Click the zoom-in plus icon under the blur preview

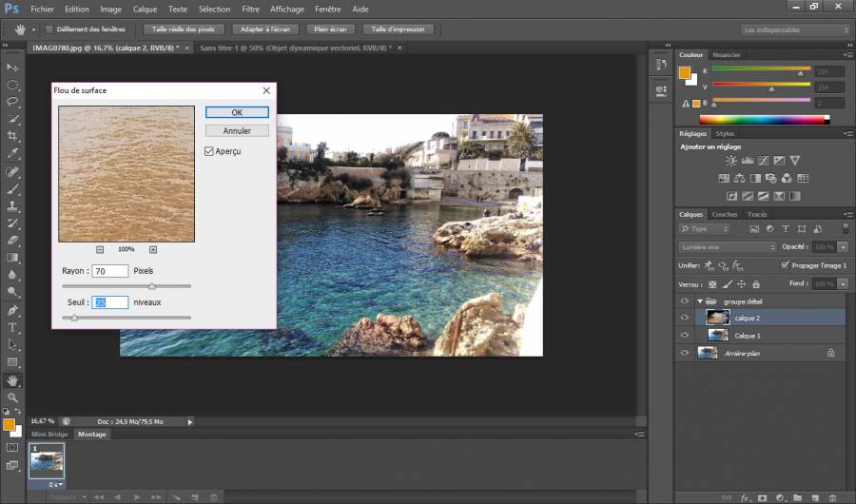pos(153,249)
